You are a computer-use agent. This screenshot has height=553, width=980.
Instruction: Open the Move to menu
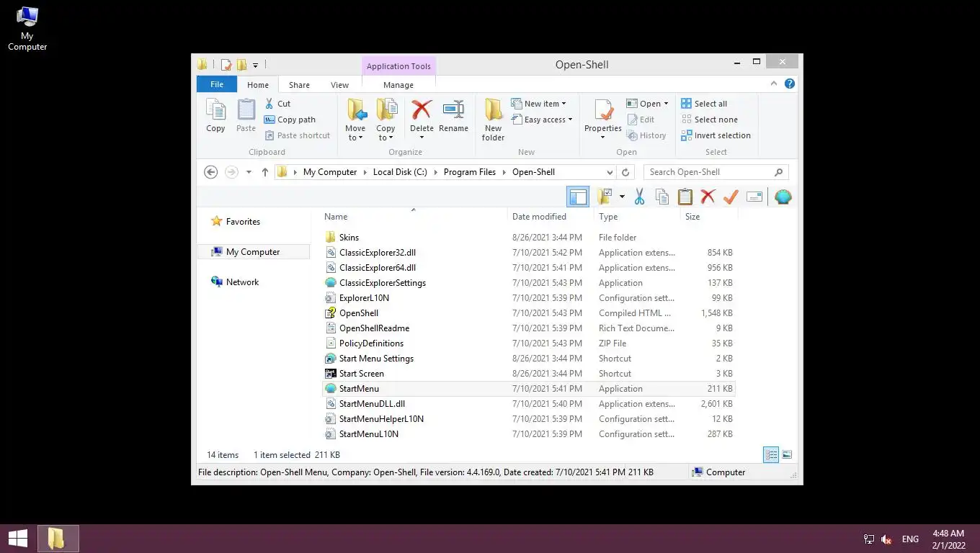point(355,120)
